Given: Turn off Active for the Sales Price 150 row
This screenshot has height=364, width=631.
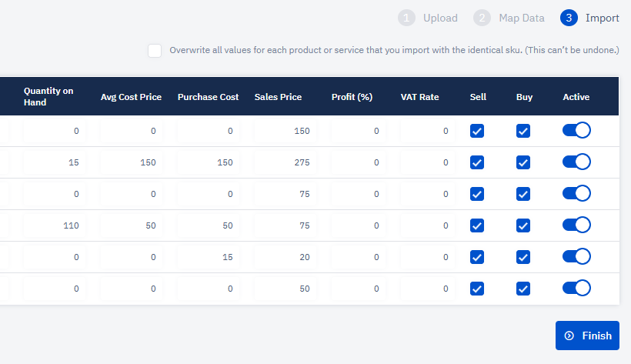Looking at the screenshot, I should (576, 131).
